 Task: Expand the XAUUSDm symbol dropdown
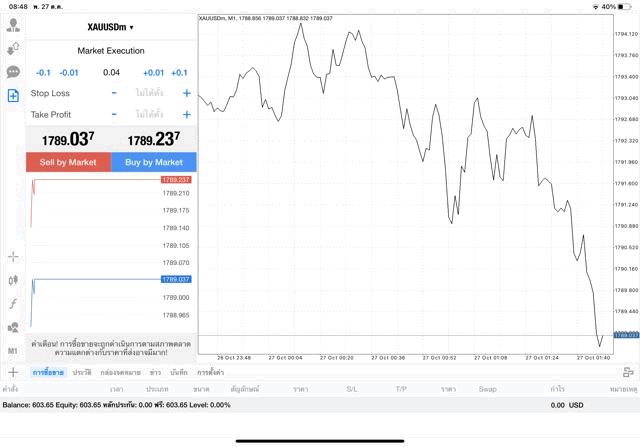click(111, 27)
